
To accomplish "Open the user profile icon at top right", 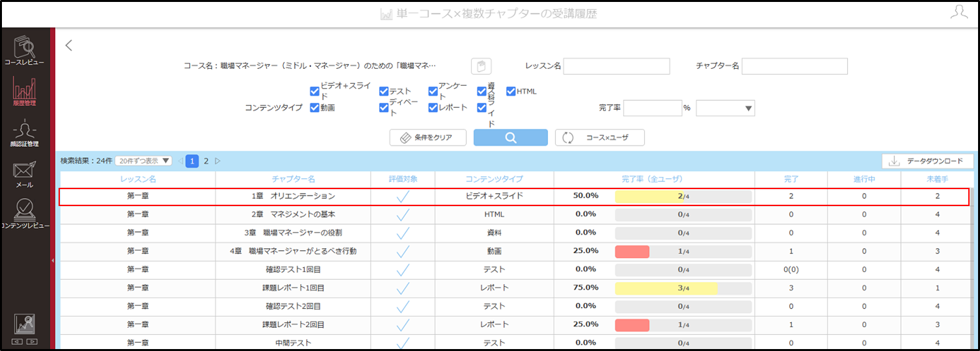I will [x=959, y=12].
